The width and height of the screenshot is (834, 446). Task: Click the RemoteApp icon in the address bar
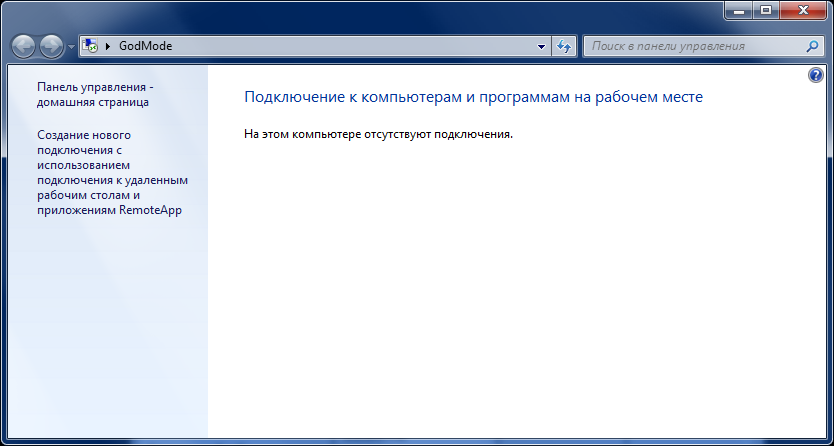[90, 46]
